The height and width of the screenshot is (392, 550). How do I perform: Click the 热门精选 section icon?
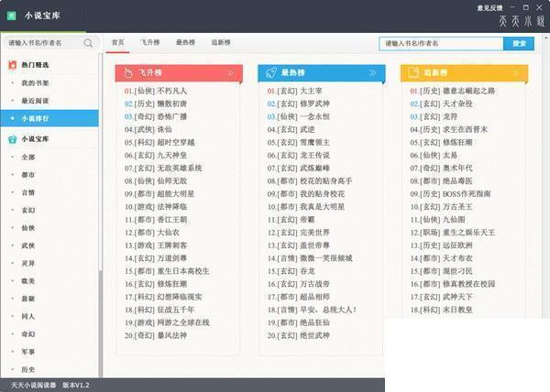(12, 64)
